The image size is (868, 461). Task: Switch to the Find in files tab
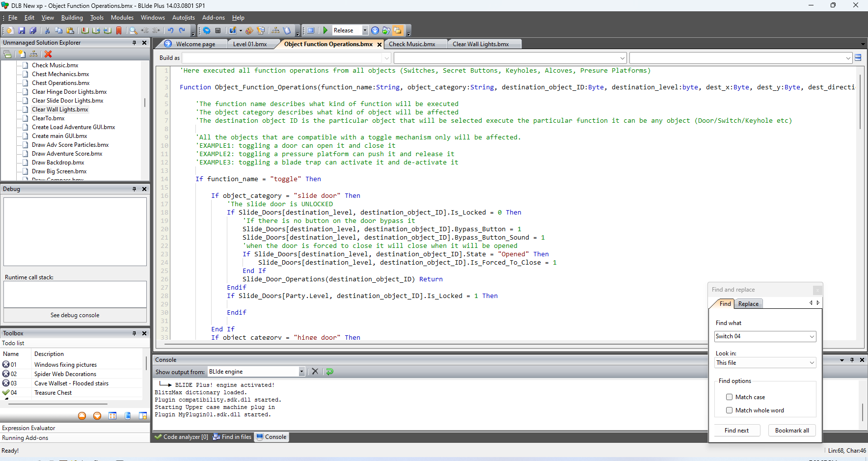tap(232, 437)
